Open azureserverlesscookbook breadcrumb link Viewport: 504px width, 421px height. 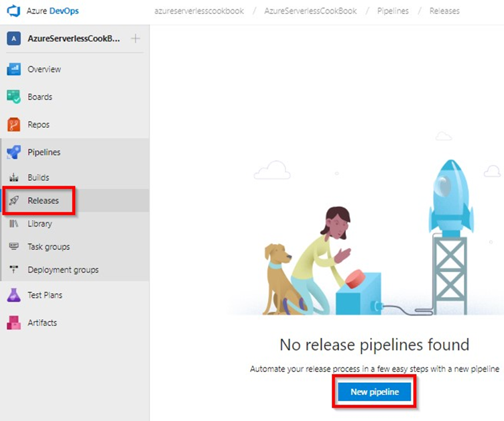point(198,11)
